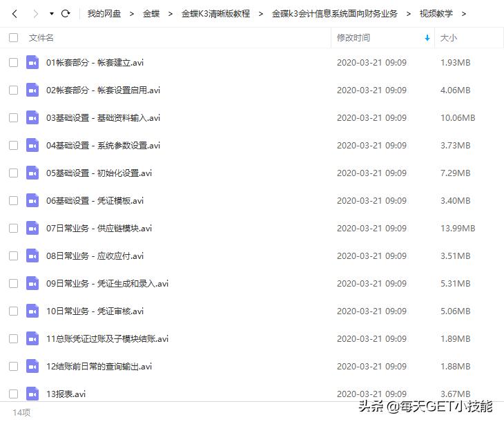Open file 12结账前日常的查询输出.avi

pos(99,367)
